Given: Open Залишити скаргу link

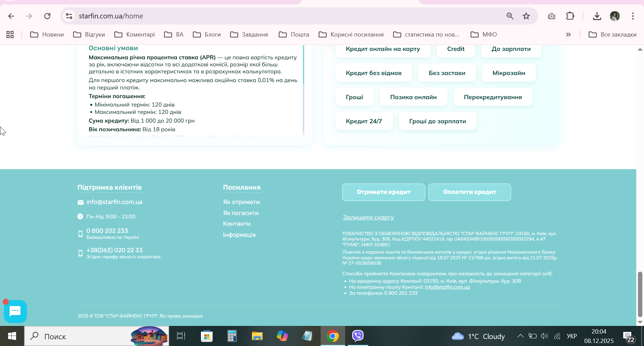Looking at the screenshot, I should tap(368, 217).
